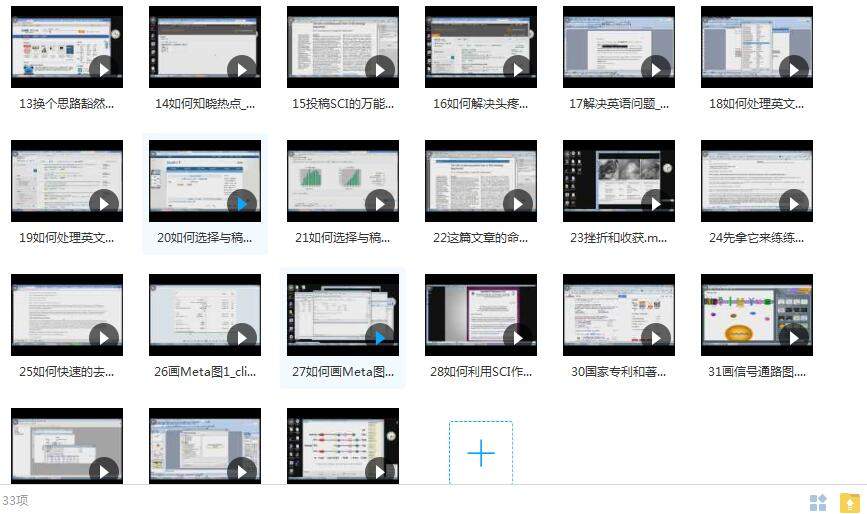The height and width of the screenshot is (514, 867).
Task: Play video 18如何处理英文
Action: click(x=794, y=70)
